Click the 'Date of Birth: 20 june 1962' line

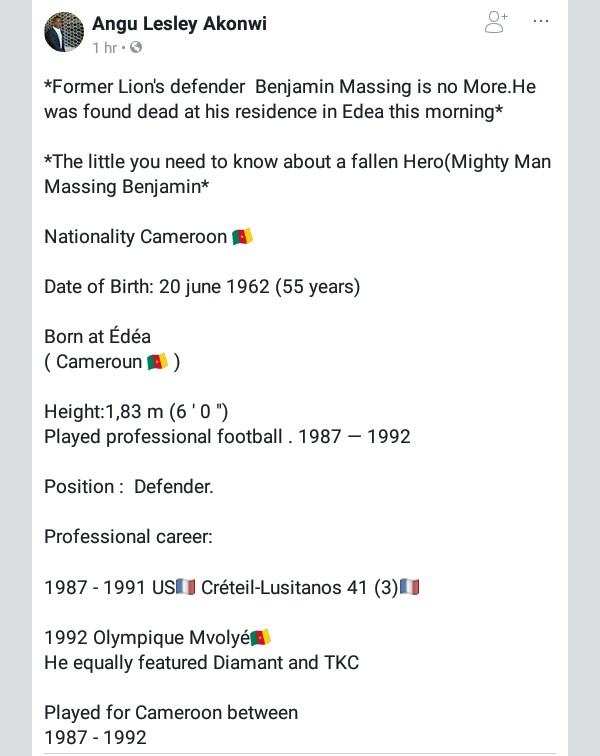[202, 287]
